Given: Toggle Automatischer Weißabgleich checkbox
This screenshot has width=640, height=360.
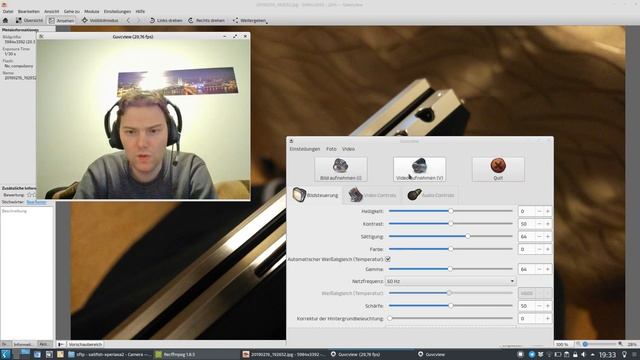Looking at the screenshot, I should 388,259.
